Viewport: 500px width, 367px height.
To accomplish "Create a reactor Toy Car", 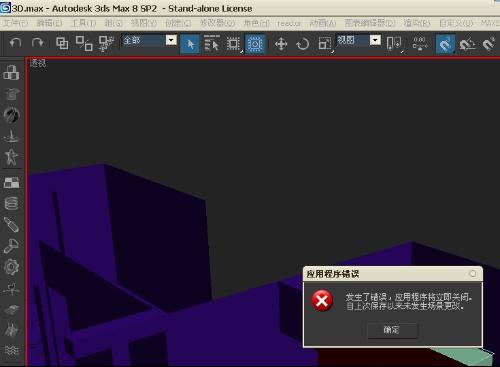I will click(11, 310).
